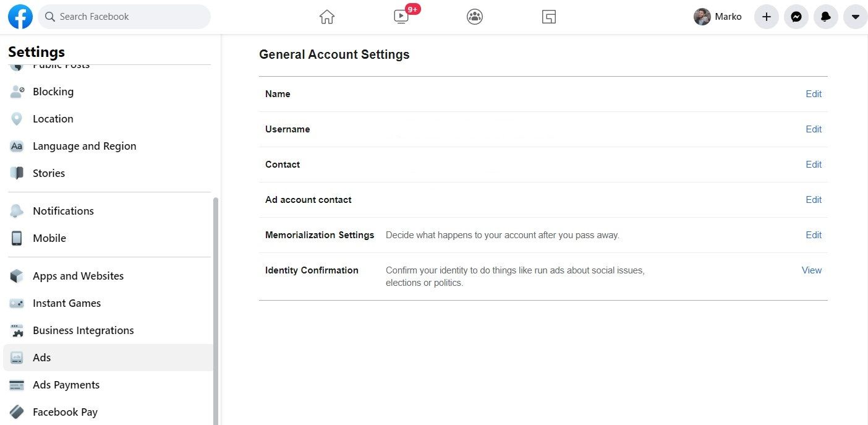Click the Identity Confirmation label
This screenshot has height=425, width=868.
(x=312, y=270)
